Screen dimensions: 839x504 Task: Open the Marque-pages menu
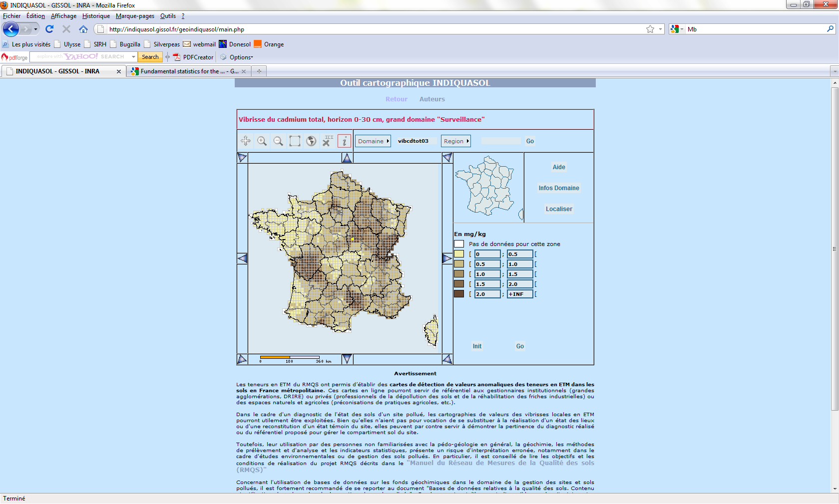[135, 16]
